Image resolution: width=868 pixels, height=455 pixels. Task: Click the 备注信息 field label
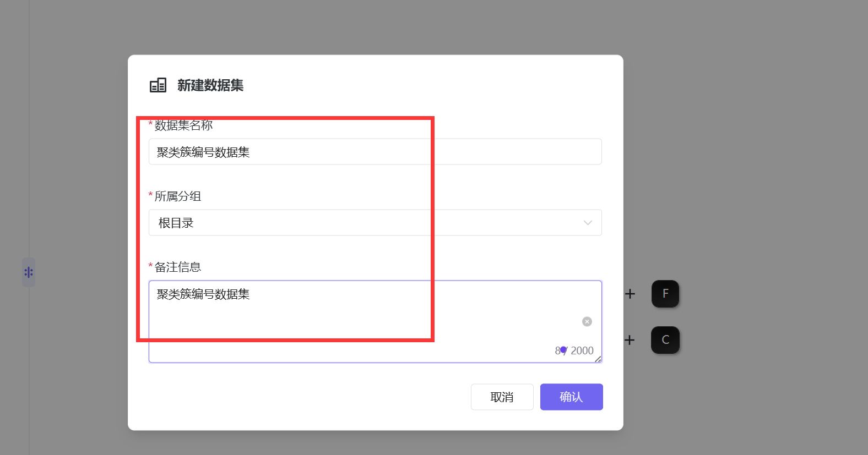pyautogui.click(x=177, y=267)
